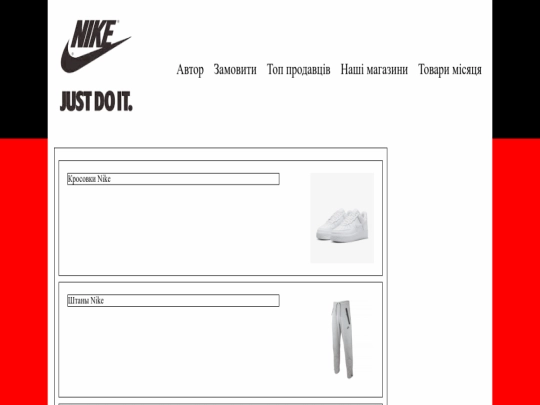Viewport: 540px width, 405px height.
Task: Click the red background area at left
Action: tap(24, 271)
